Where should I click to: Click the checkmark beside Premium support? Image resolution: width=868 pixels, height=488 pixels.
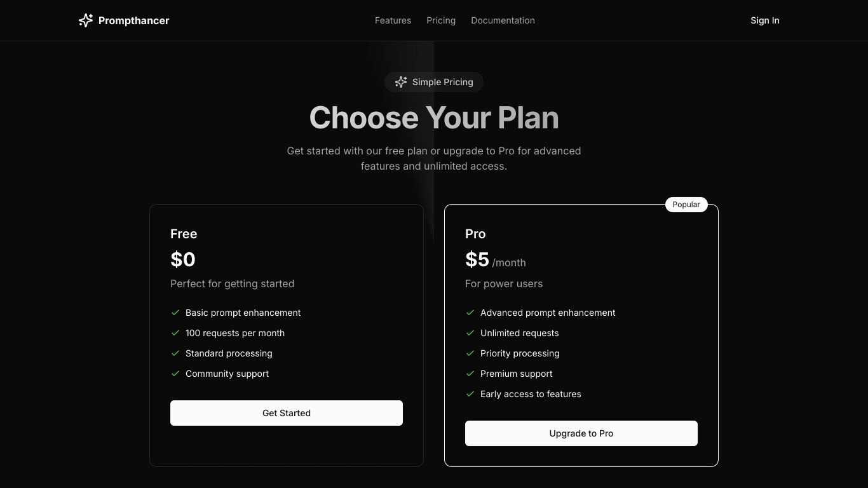pyautogui.click(x=470, y=374)
